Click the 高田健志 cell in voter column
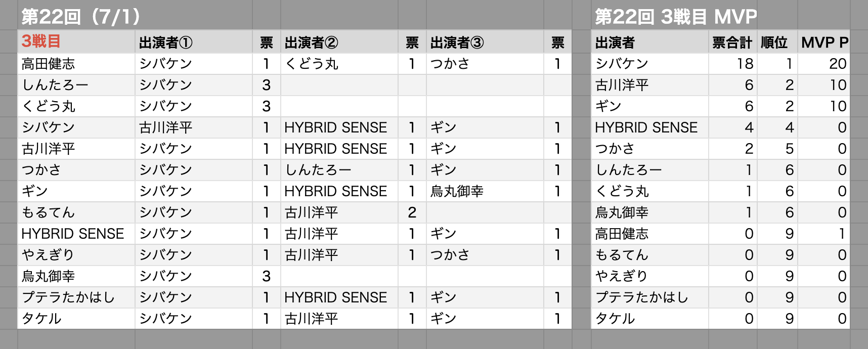This screenshot has width=868, height=349. click(x=76, y=64)
